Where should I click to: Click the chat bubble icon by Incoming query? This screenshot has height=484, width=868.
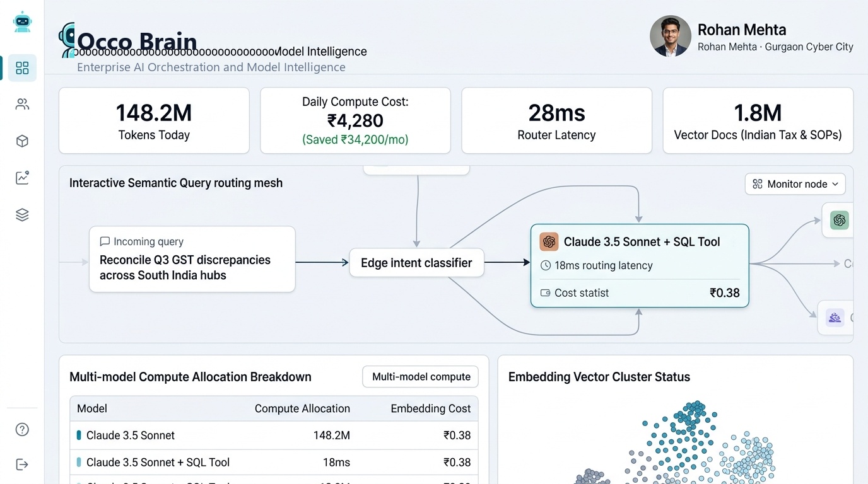(105, 241)
